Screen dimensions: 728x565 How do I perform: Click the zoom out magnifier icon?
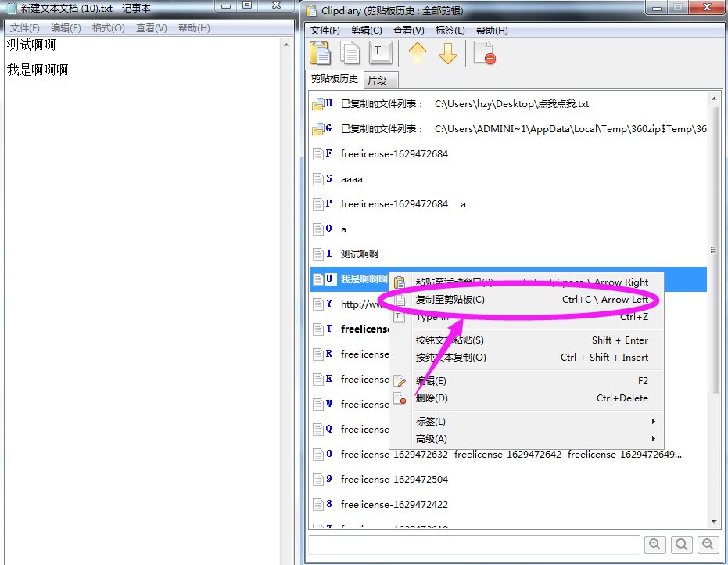click(x=708, y=545)
